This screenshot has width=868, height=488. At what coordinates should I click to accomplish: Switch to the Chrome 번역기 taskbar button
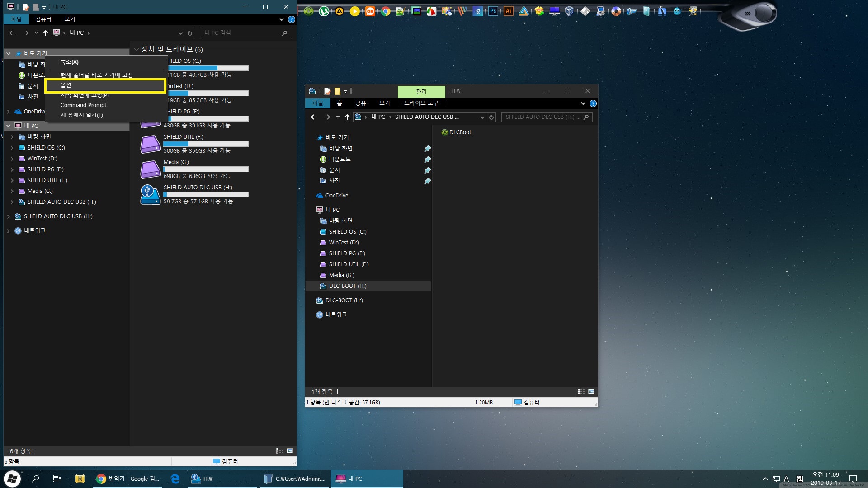pos(127,479)
